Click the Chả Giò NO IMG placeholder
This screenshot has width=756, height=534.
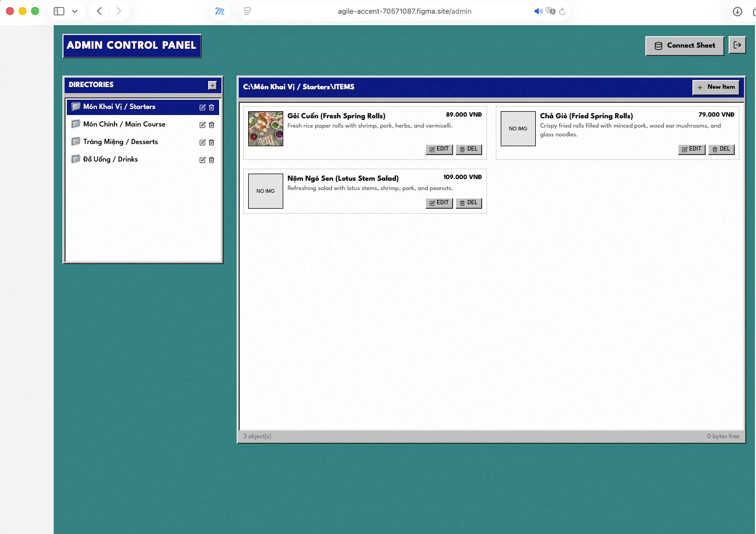tap(518, 129)
